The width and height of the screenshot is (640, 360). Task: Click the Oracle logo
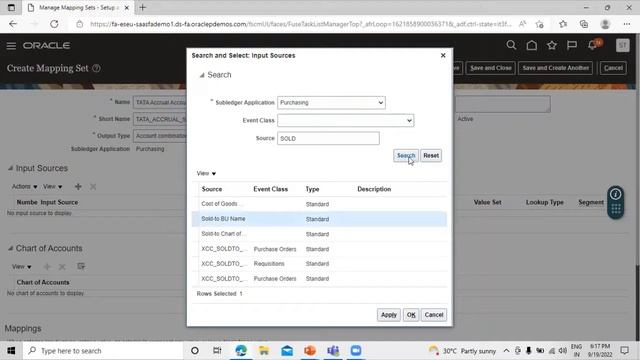(x=46, y=45)
